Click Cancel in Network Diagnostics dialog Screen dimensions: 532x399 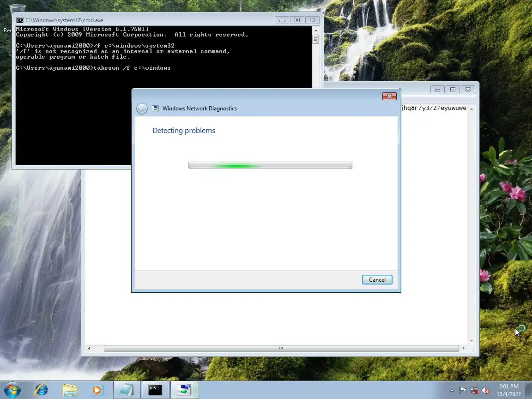[377, 279]
